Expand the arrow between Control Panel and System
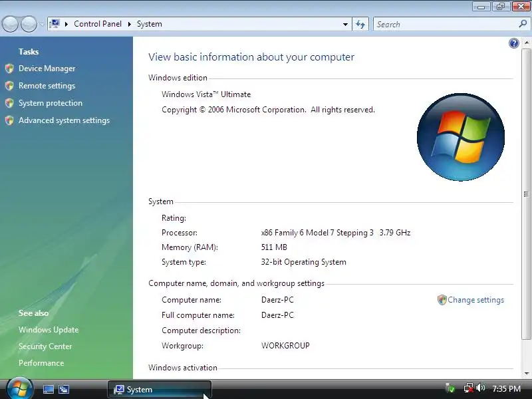 129,24
